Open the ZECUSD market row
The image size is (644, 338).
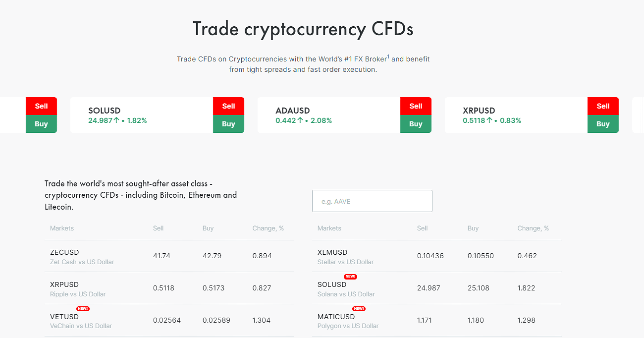coord(169,256)
